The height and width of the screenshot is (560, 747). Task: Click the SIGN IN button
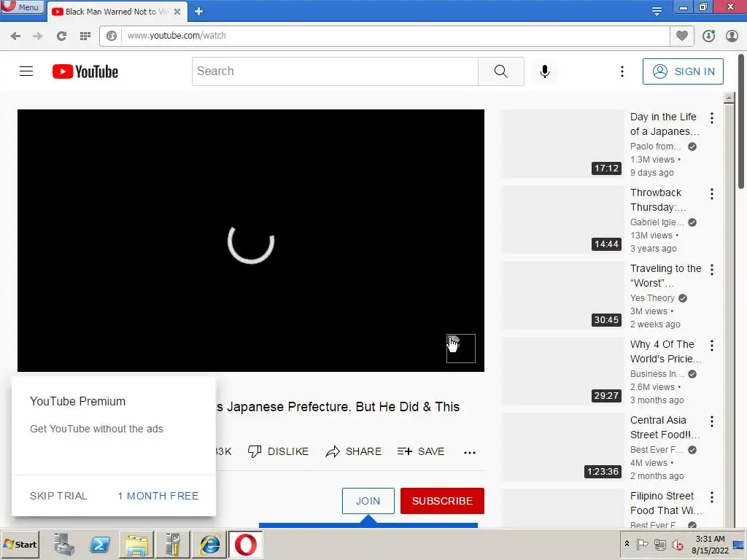(x=683, y=71)
